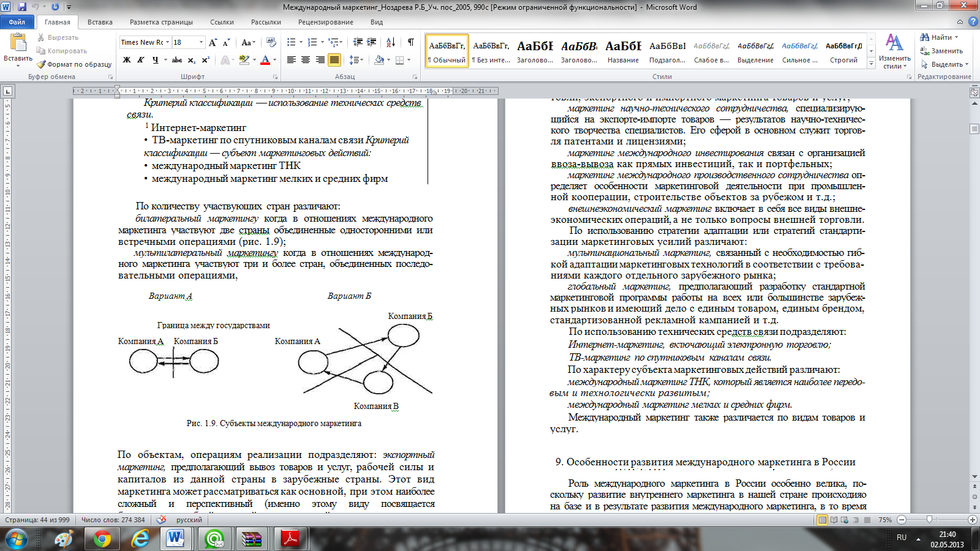Click Replace (Заменить) in Editing group
Image resolution: width=980 pixels, height=551 pixels.
[942, 51]
